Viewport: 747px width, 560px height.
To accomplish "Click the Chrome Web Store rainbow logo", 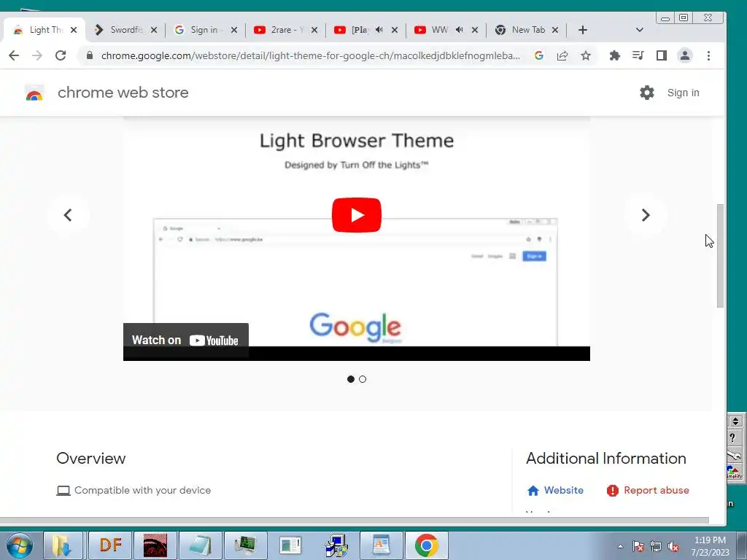I will click(x=34, y=93).
